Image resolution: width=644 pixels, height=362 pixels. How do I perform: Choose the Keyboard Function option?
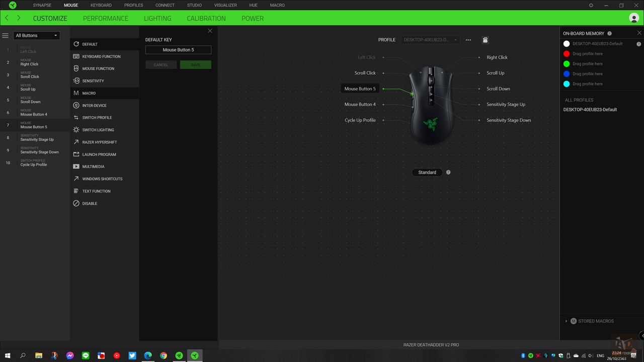pos(105,56)
